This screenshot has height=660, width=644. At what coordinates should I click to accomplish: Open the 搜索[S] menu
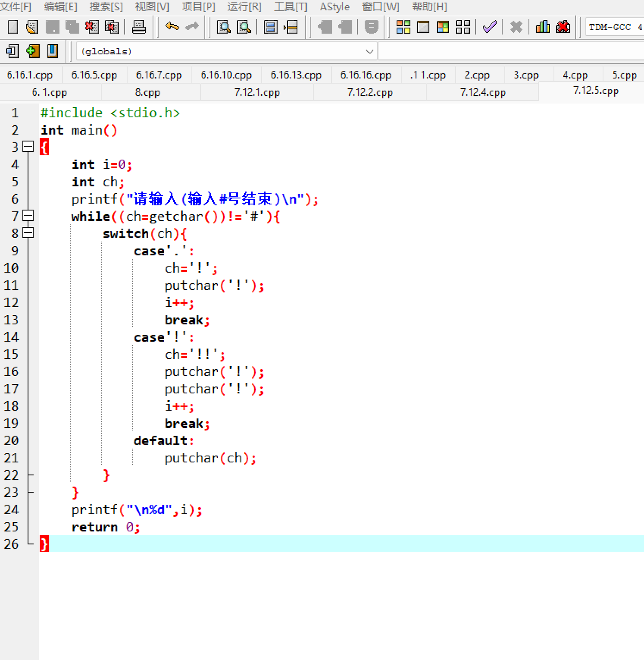tap(106, 7)
